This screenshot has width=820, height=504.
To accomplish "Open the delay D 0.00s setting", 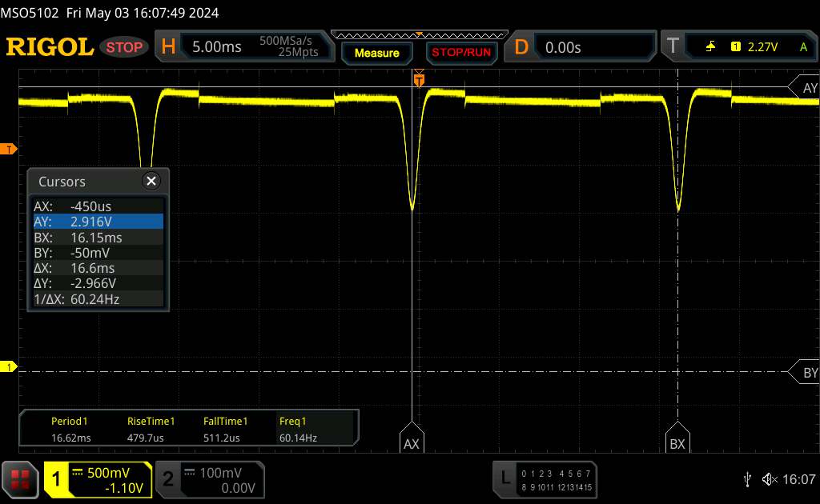I will (x=581, y=47).
